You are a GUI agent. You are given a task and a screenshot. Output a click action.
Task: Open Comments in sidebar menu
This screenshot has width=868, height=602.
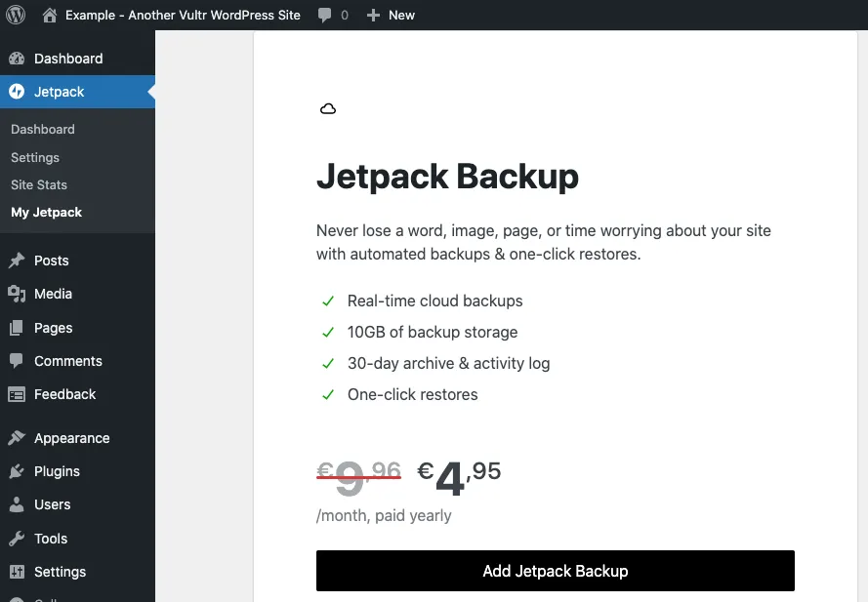pyautogui.click(x=77, y=361)
